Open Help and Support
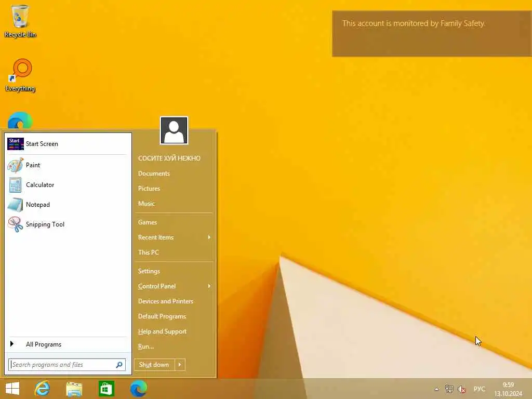This screenshot has height=399, width=532. (x=162, y=331)
